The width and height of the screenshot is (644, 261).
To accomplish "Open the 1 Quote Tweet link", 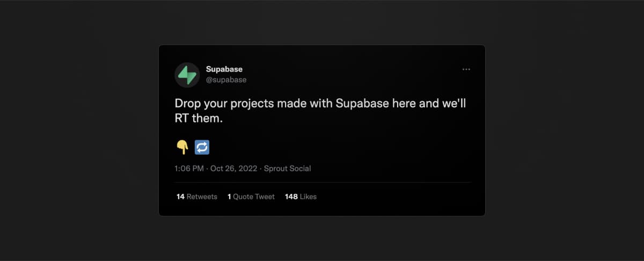I will 251,197.
